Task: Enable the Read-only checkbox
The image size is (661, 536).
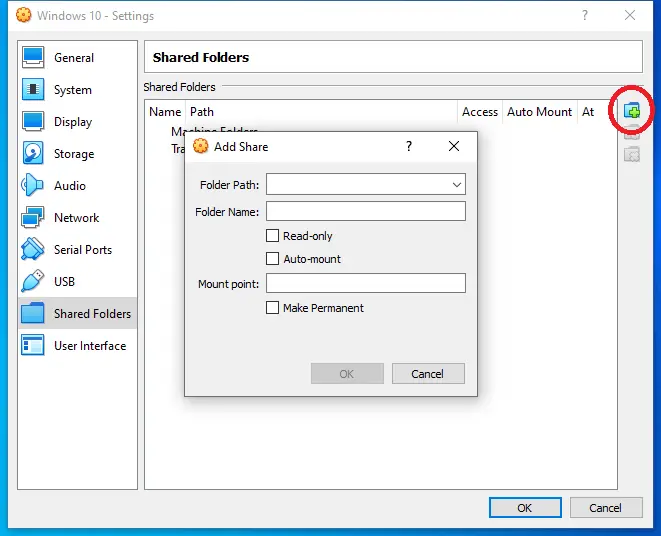Action: click(x=272, y=235)
